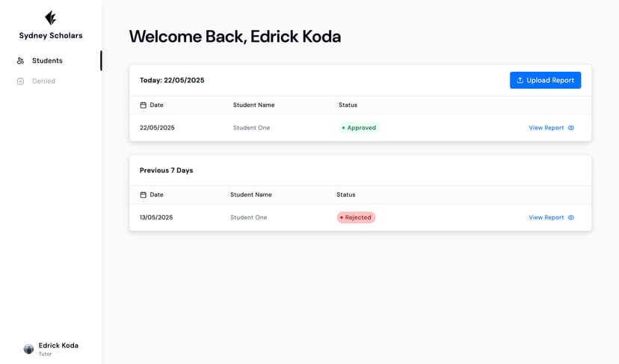
Task: Click the Students sidebar icon
Action: click(20, 61)
